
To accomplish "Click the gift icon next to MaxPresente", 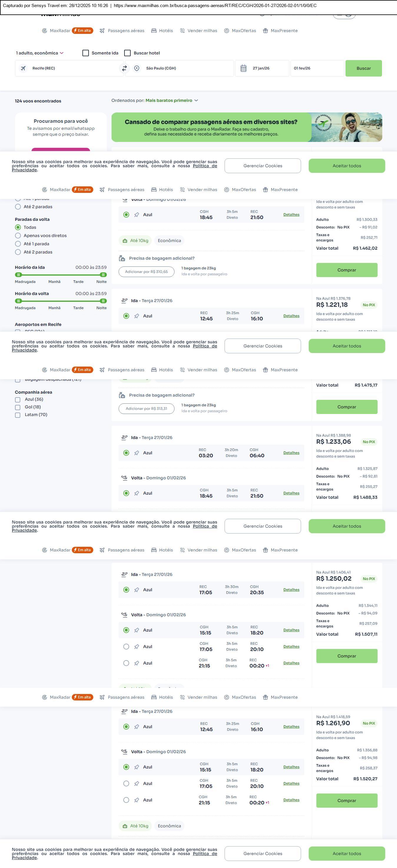I will click(x=265, y=31).
